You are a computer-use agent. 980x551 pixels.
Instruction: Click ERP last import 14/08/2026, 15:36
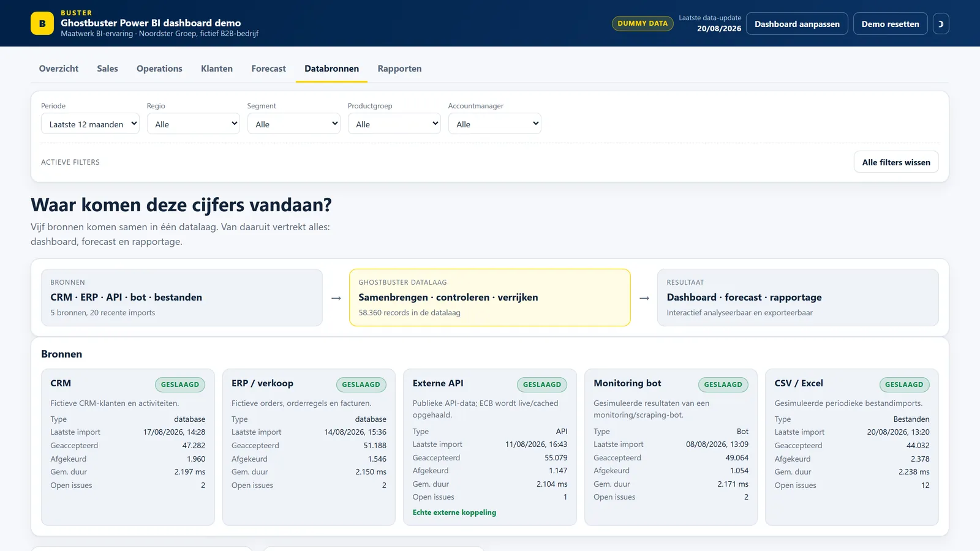click(x=355, y=432)
